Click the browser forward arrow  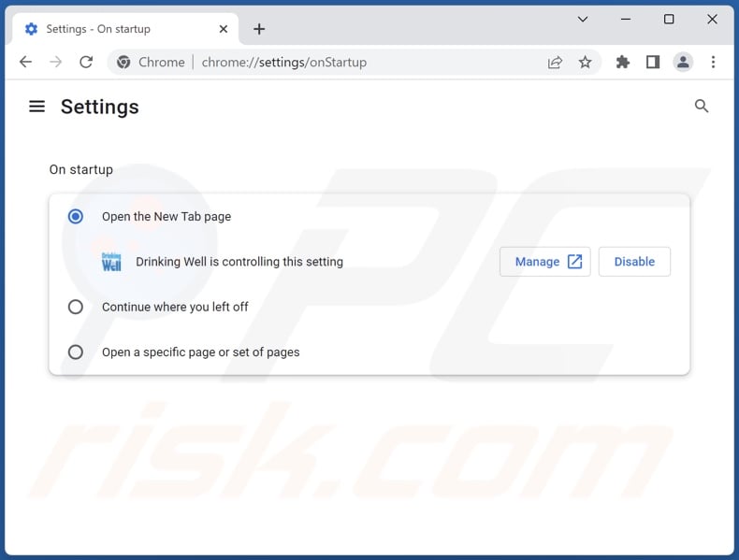click(x=55, y=62)
